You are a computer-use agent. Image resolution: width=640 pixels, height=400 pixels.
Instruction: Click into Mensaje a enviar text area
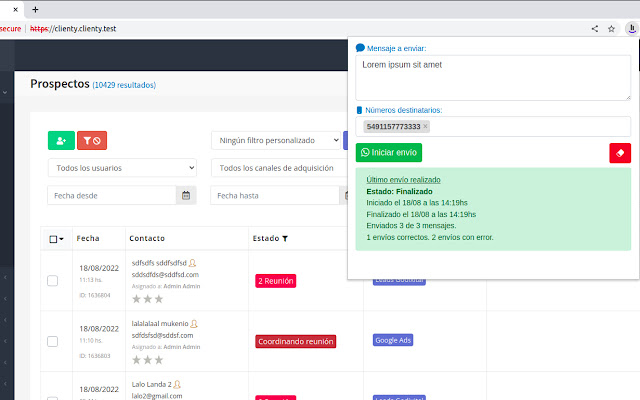pos(493,78)
